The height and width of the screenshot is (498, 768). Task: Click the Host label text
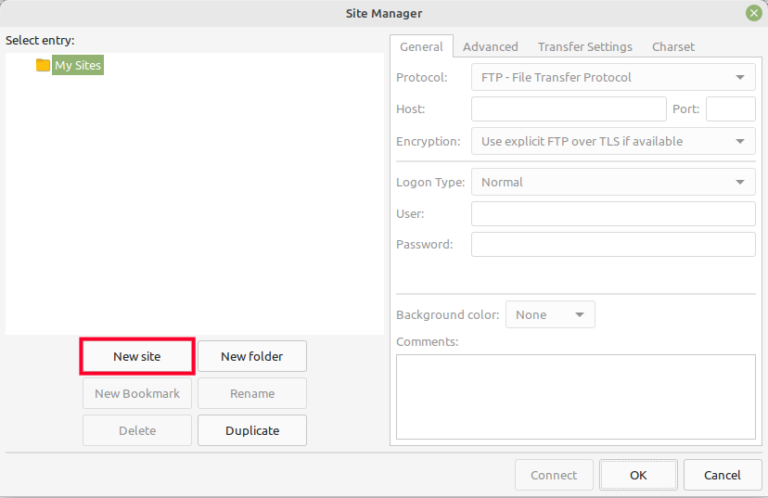coord(410,109)
